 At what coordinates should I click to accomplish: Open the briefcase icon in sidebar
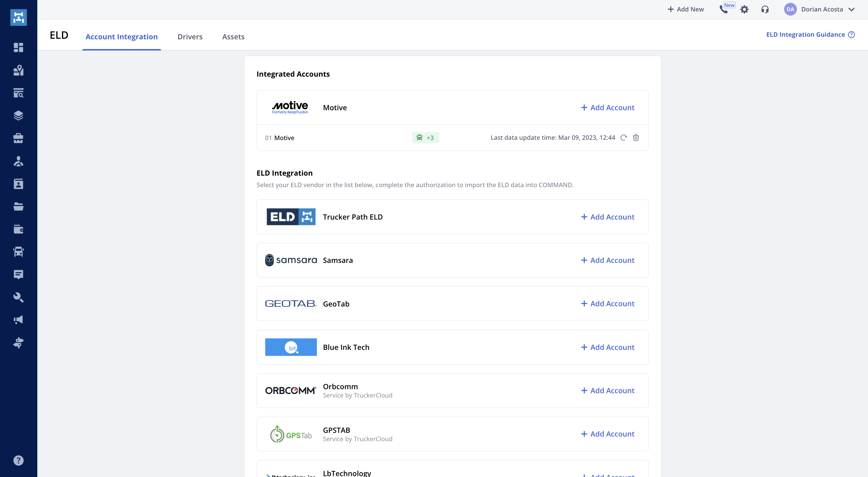pyautogui.click(x=19, y=138)
